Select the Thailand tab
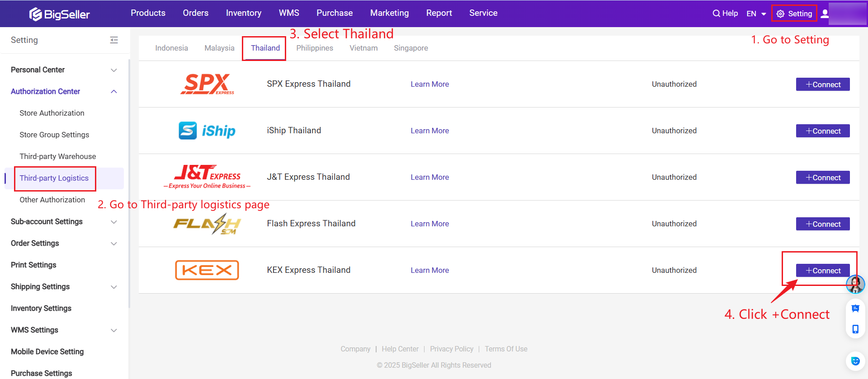This screenshot has height=379, width=868. click(x=265, y=48)
